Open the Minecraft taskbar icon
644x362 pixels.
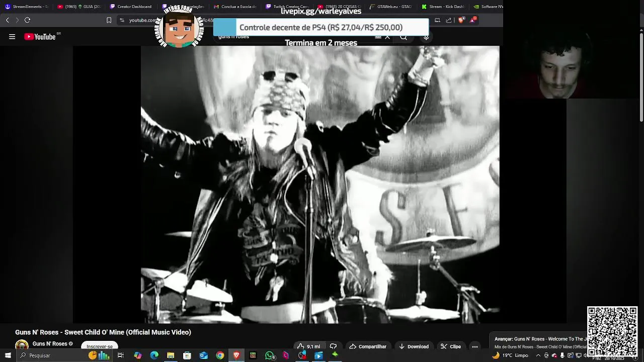[253, 355]
